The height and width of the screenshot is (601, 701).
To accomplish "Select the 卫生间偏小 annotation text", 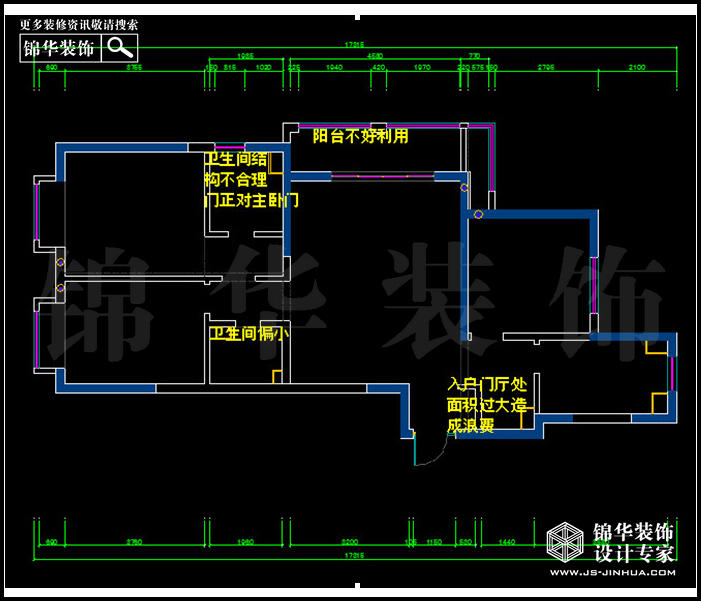I will click(248, 334).
